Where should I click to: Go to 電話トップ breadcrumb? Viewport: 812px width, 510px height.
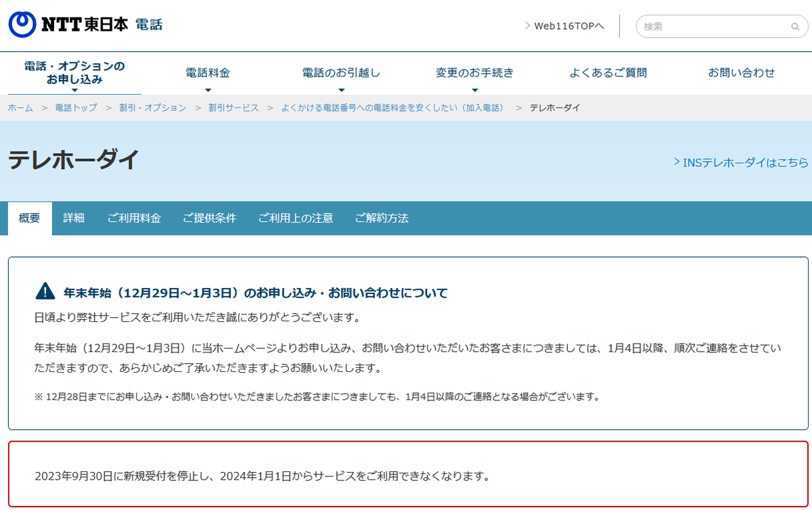76,108
